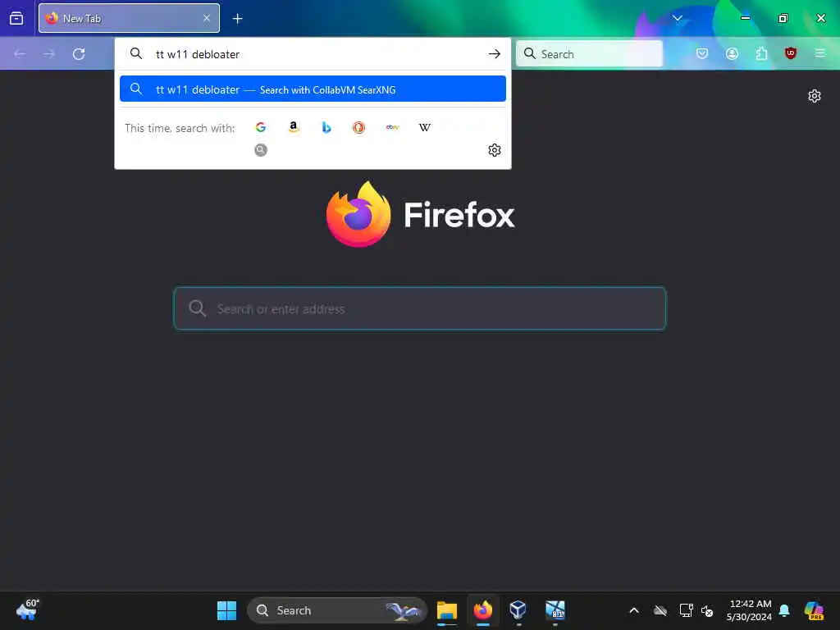Screen dimensions: 840x630
Task: Click the Go arrow in address bar
Action: [x=495, y=54]
